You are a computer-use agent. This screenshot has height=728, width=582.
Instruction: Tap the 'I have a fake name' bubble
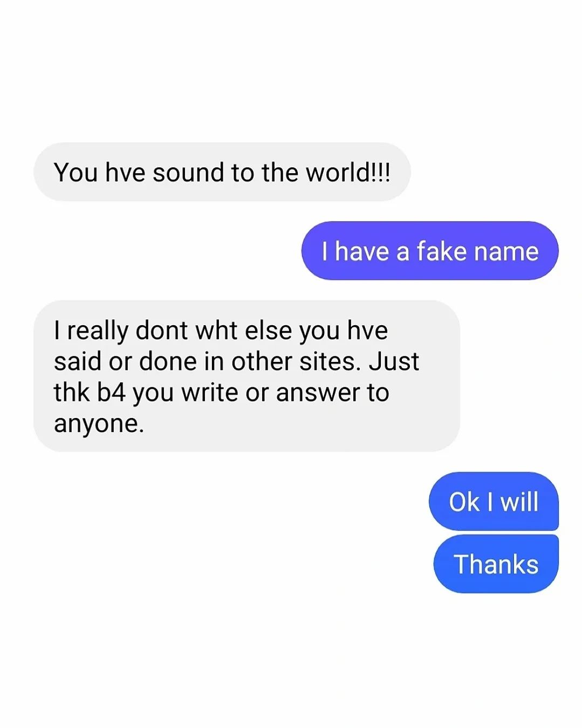[430, 251]
